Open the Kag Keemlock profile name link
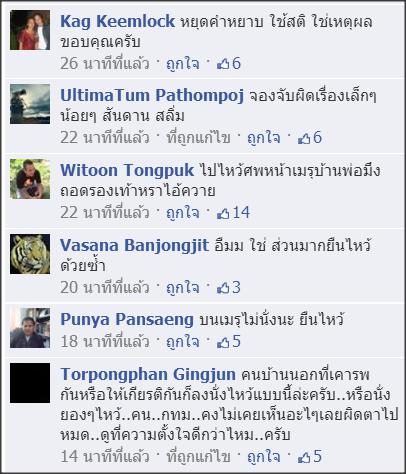406x474 pixels. pyautogui.click(x=117, y=22)
